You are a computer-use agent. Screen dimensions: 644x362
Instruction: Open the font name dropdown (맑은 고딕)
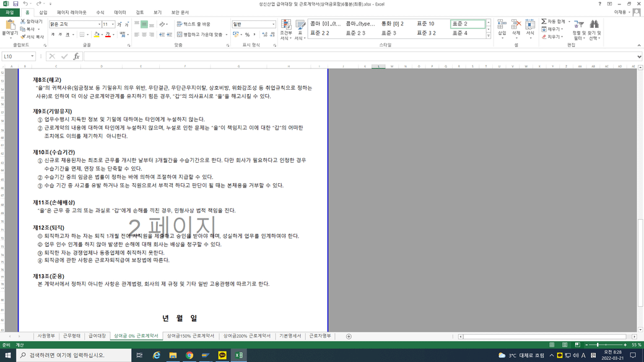tap(99, 25)
